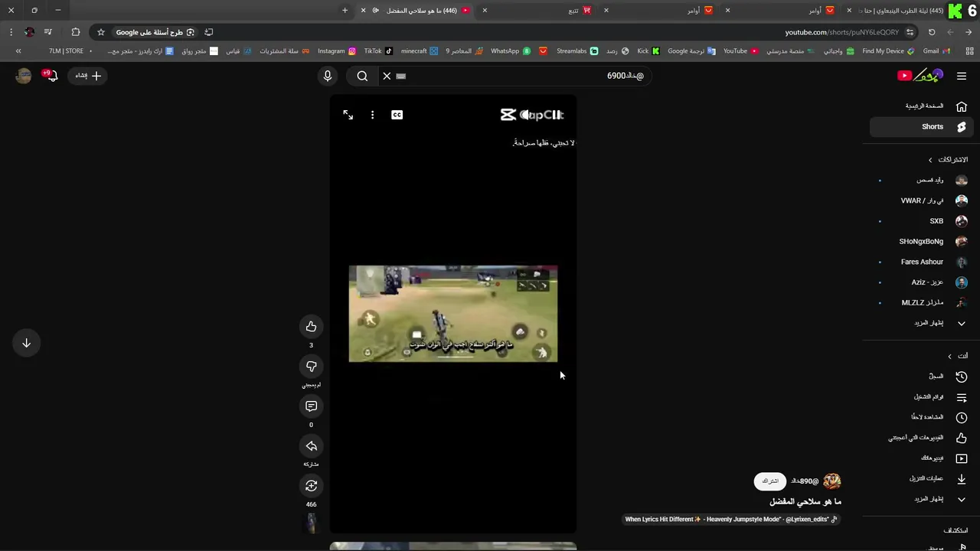Open a new browser tab with plus

click(345, 11)
